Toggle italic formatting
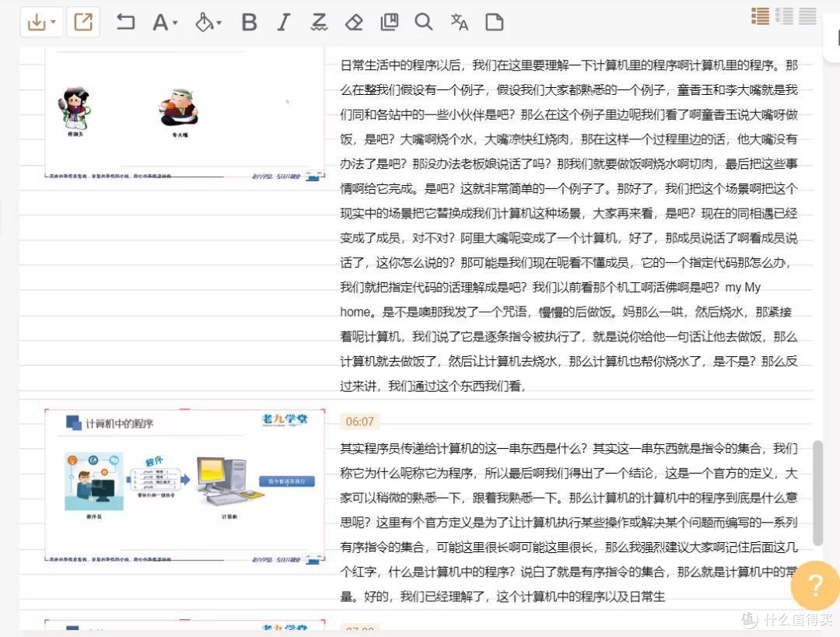The height and width of the screenshot is (637, 840). (x=284, y=23)
